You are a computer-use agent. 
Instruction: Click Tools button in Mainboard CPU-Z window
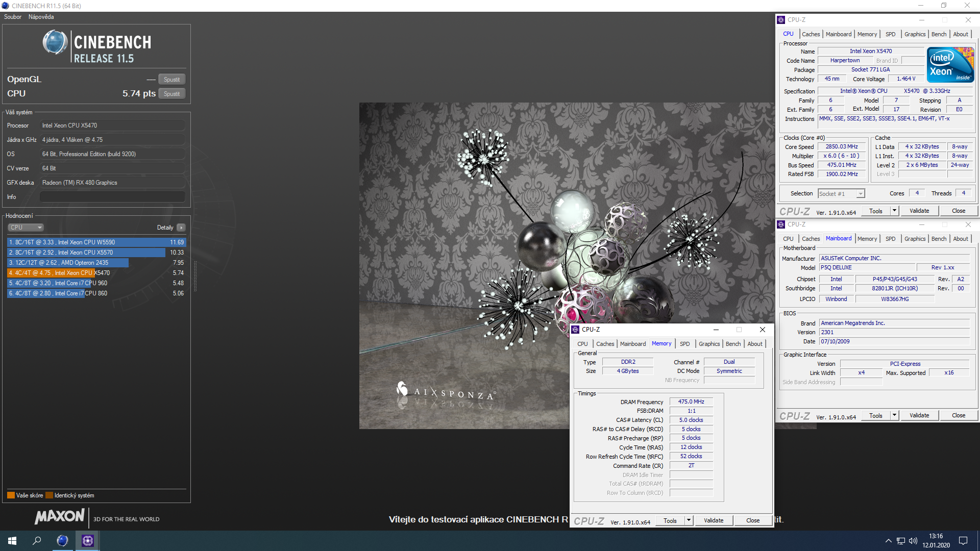[x=876, y=416]
